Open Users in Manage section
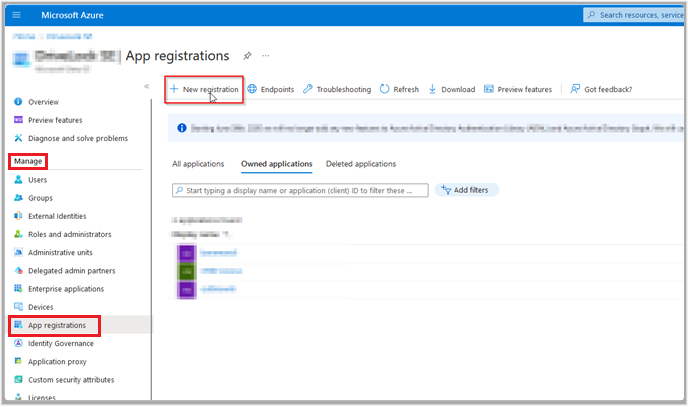The width and height of the screenshot is (688, 407). pos(37,180)
